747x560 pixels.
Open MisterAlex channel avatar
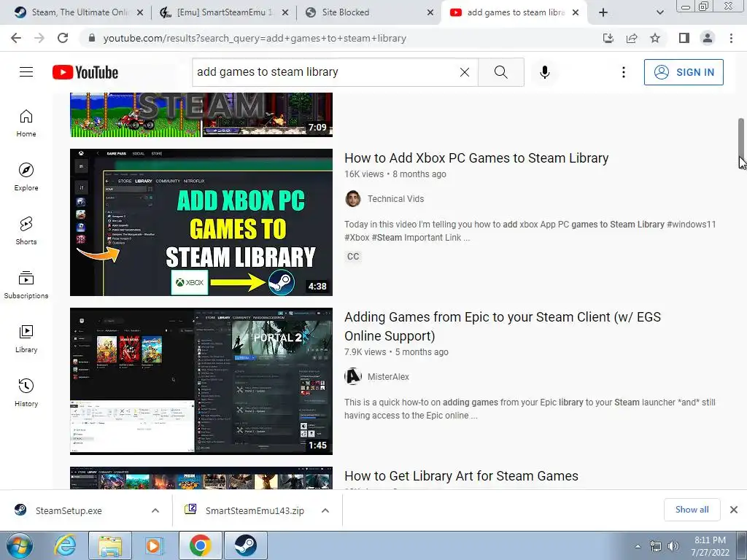(x=353, y=376)
